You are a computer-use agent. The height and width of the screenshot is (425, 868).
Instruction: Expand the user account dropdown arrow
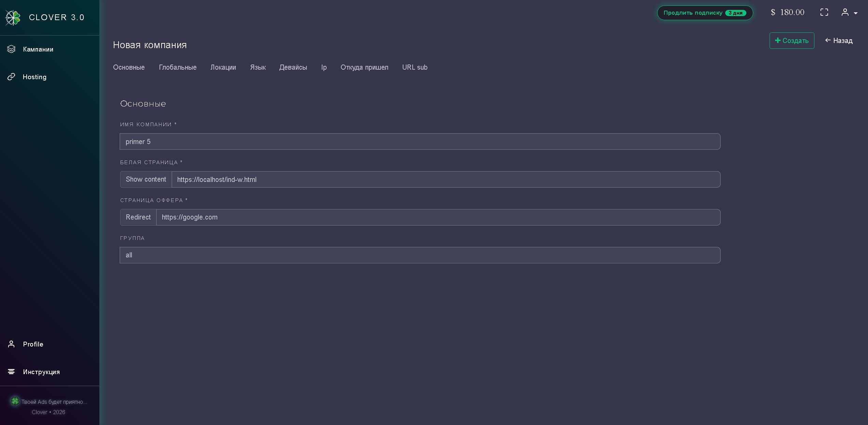point(856,13)
